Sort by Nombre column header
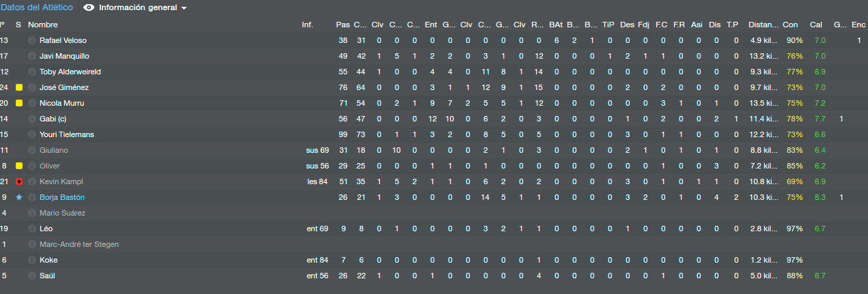The width and height of the screenshot is (868, 294). [x=43, y=25]
